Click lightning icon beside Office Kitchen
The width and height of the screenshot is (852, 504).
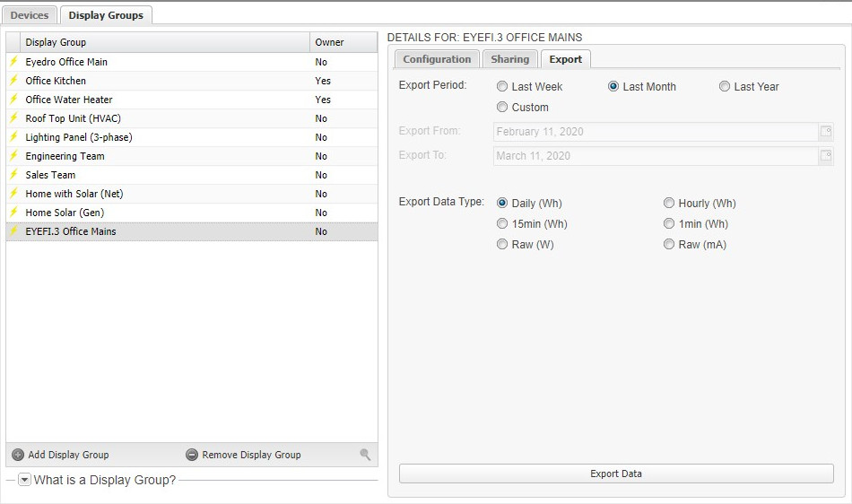[x=14, y=81]
